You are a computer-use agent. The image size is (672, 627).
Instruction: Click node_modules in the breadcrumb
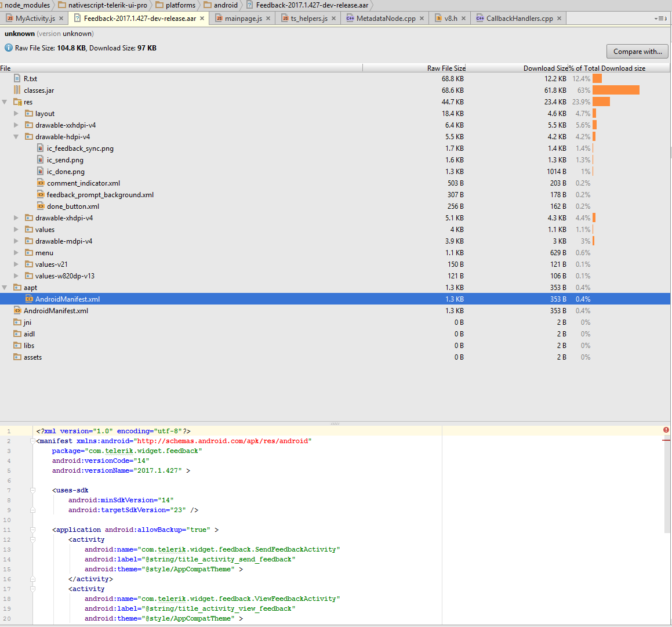pyautogui.click(x=27, y=5)
